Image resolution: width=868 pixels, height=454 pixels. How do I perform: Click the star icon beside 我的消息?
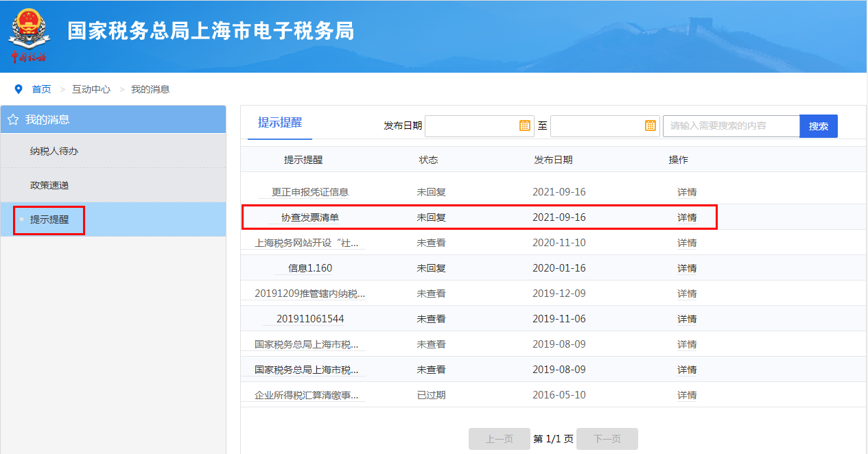click(x=13, y=120)
